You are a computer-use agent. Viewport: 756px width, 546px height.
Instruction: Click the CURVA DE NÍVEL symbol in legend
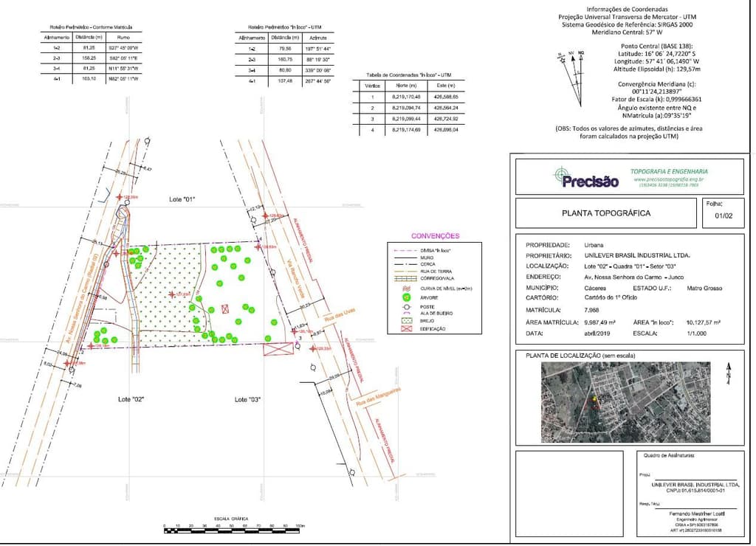pyautogui.click(x=407, y=288)
